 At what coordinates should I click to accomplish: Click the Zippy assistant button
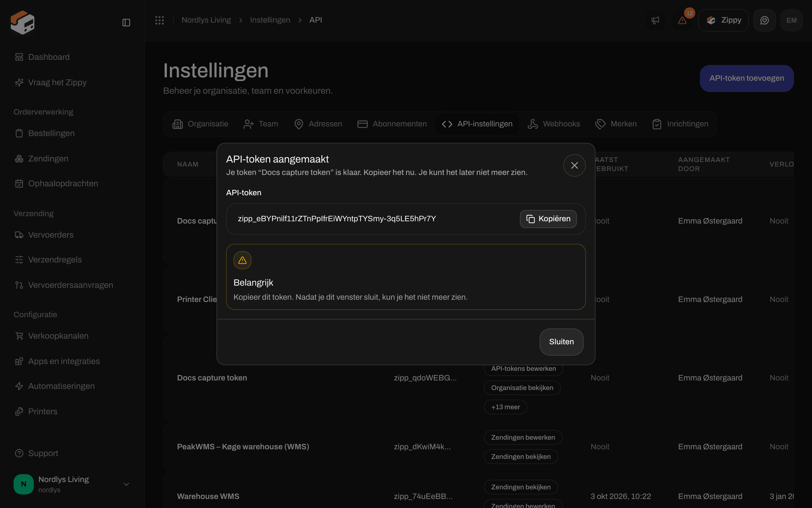click(x=723, y=20)
